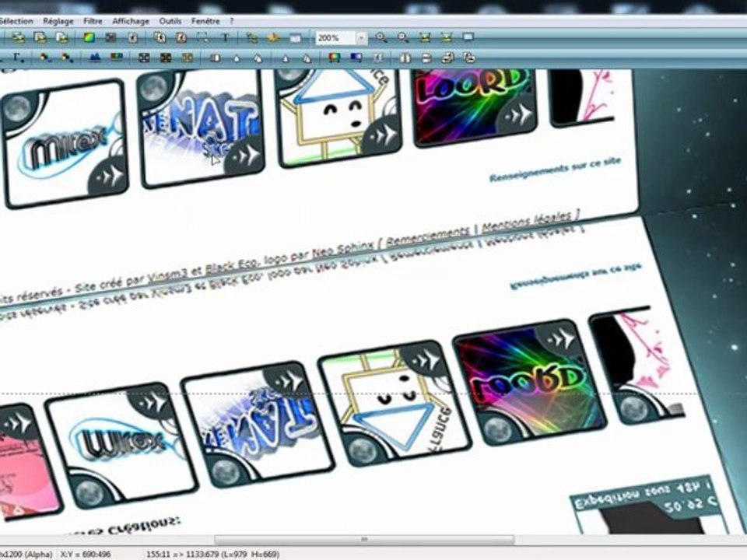
Task: Open the Gradient filter icon
Action: click(x=356, y=58)
